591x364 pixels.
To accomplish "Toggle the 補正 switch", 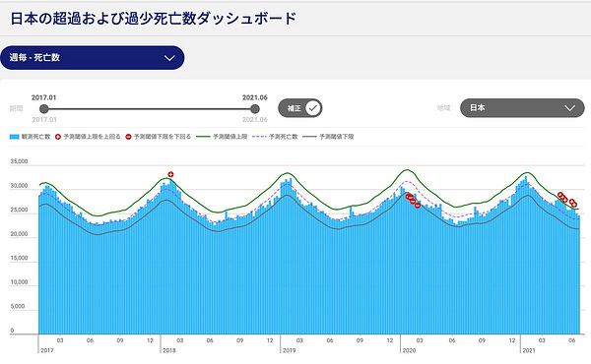I will (x=300, y=108).
